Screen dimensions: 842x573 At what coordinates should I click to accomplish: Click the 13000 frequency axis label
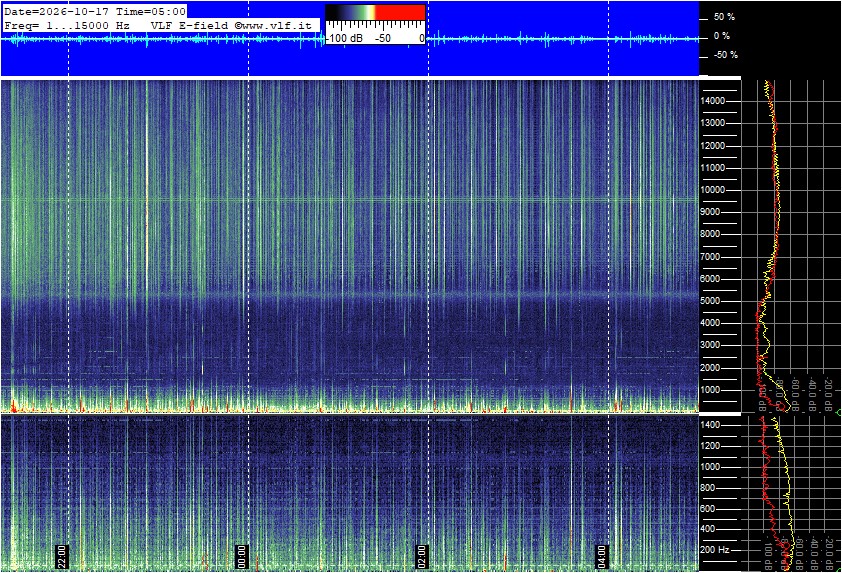tap(713, 123)
